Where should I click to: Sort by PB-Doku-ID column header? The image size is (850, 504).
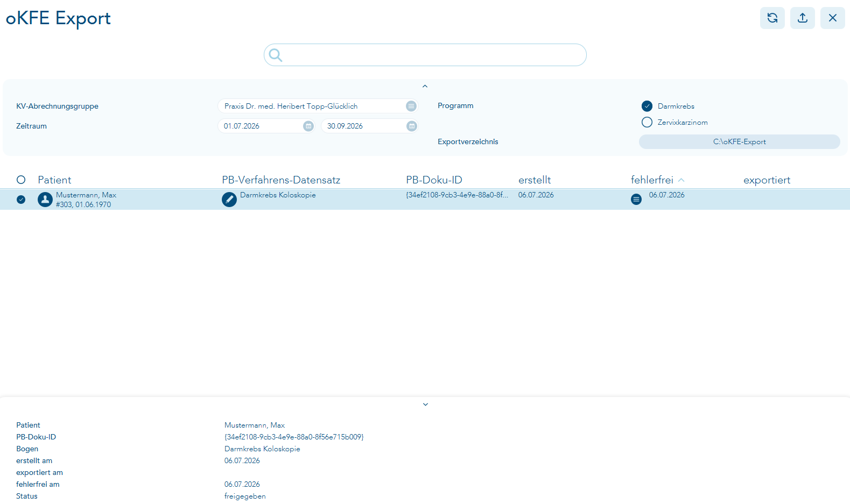(434, 180)
